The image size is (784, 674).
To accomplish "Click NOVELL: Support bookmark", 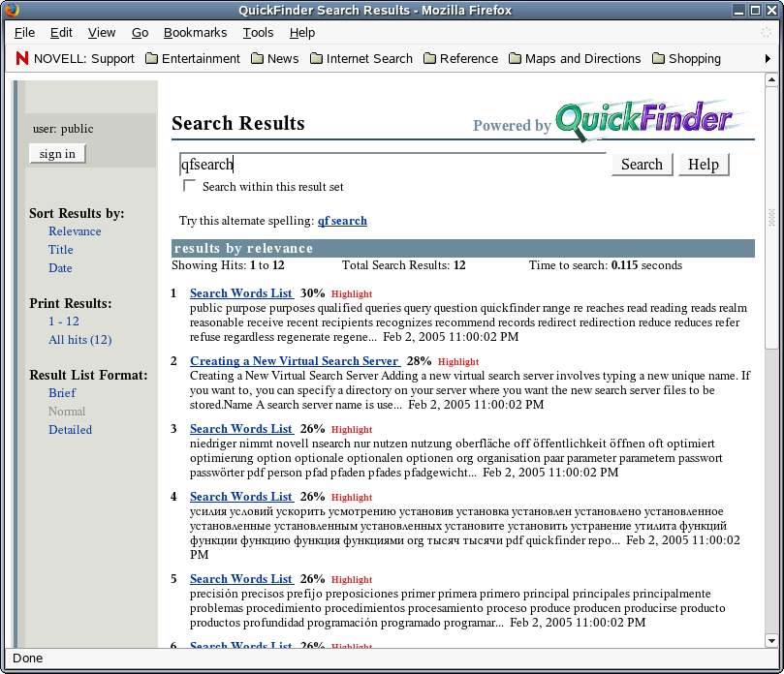I will pos(75,58).
